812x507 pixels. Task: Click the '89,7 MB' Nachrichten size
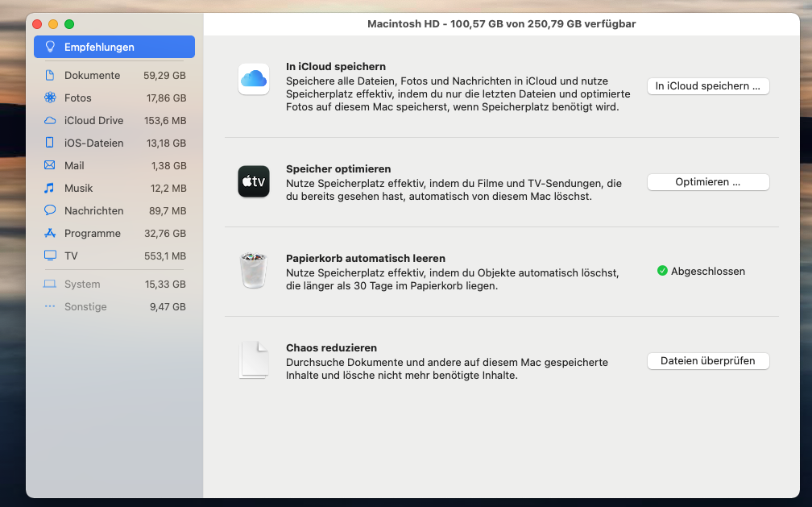[168, 210]
